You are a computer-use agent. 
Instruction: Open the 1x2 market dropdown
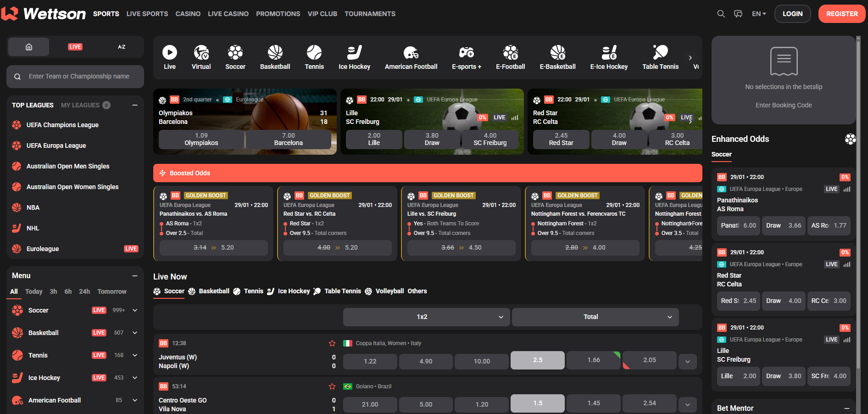426,317
